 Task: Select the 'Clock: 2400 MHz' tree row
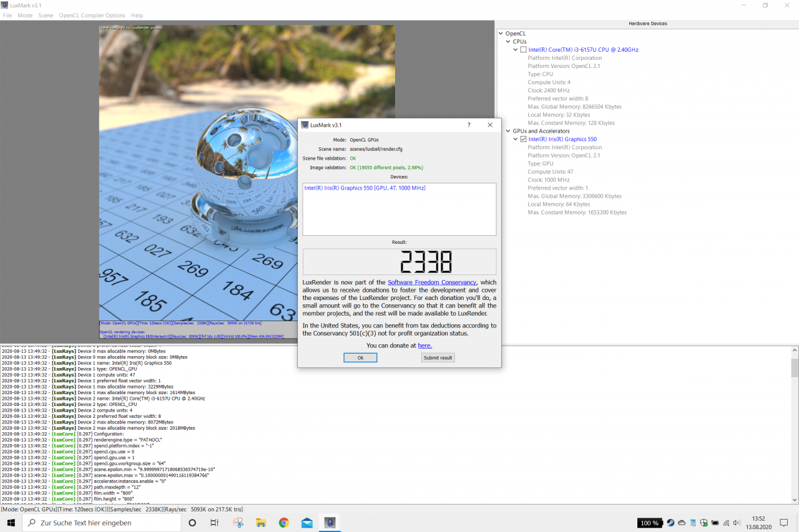pyautogui.click(x=549, y=90)
